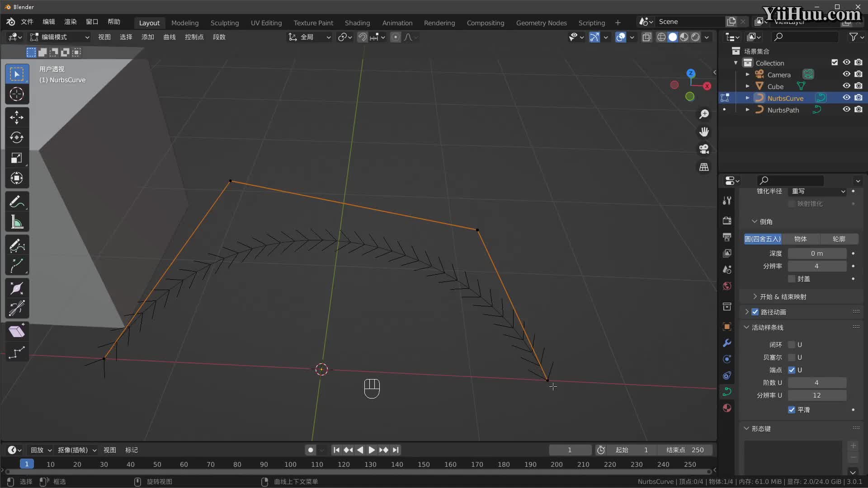Click the 阶数 U value 4
Image resolution: width=868 pixels, height=488 pixels.
point(817,383)
